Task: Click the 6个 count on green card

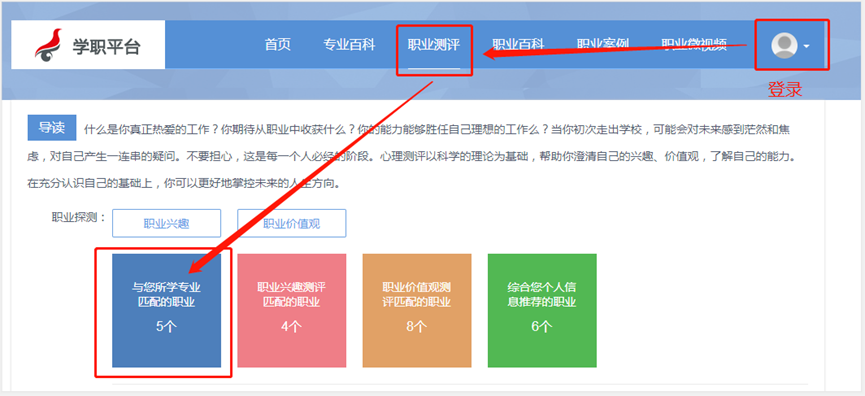Action: 542,327
